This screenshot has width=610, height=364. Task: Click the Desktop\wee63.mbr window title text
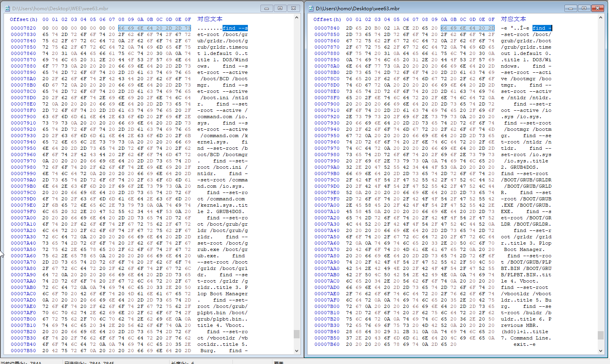[x=358, y=8]
